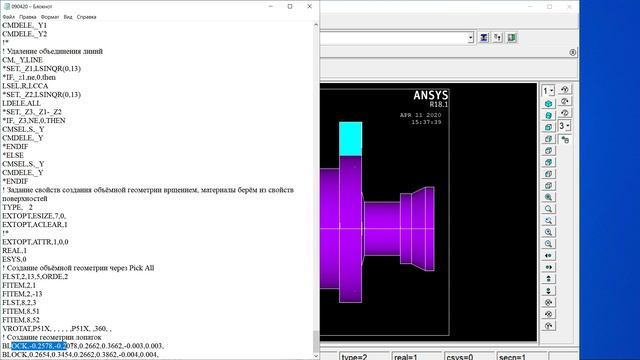Image resolution: width=640 pixels, height=360 pixels.
Task: Switch ANSYS to isometric view
Action: coord(548,104)
